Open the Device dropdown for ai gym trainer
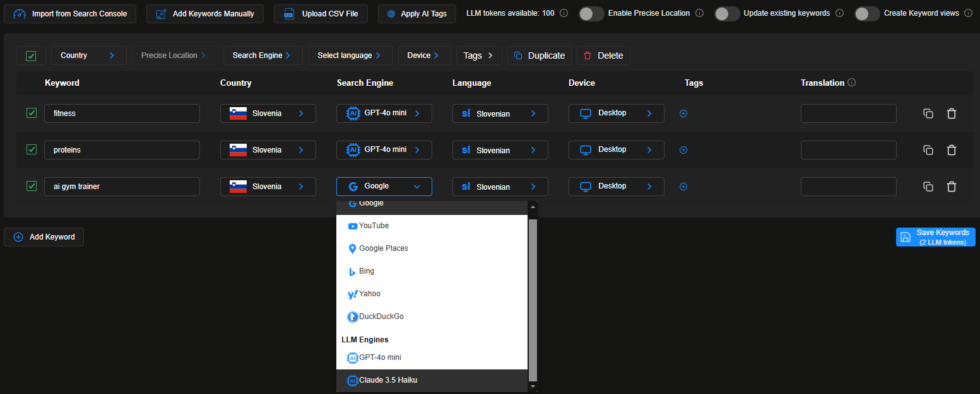 616,187
